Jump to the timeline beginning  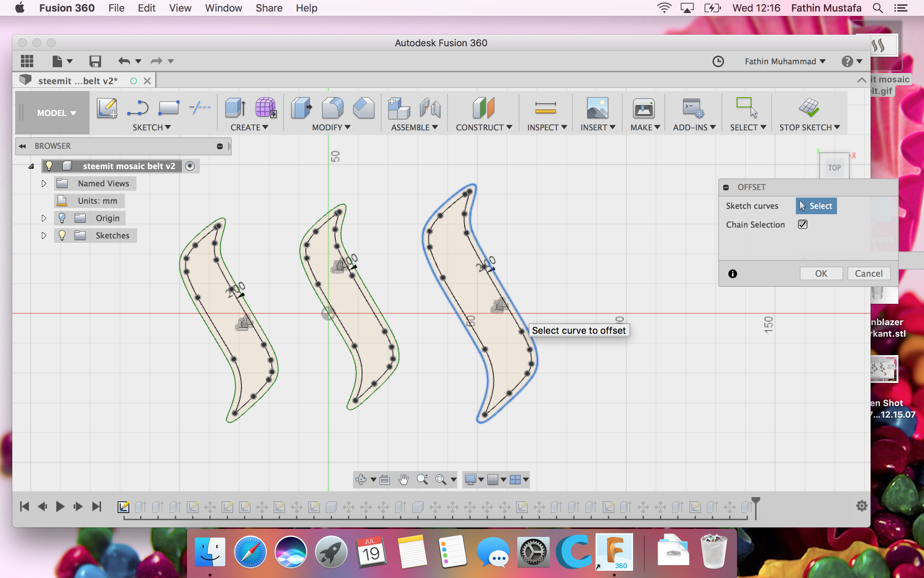[x=25, y=506]
